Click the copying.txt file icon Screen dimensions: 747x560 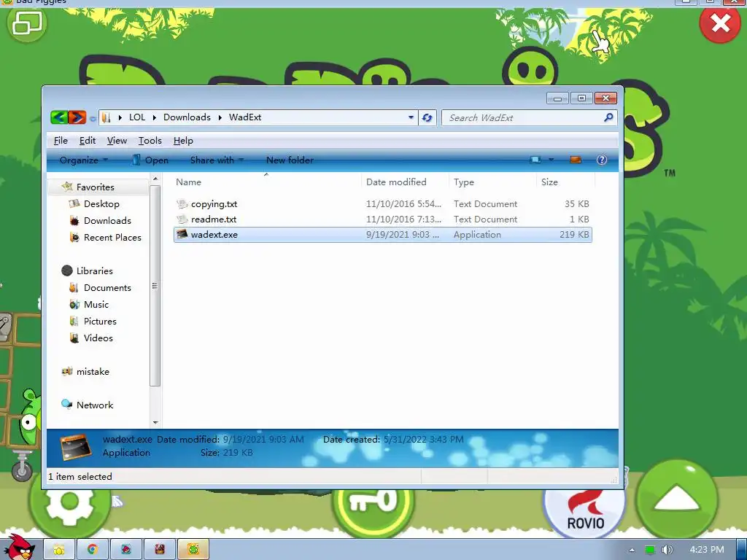click(182, 204)
